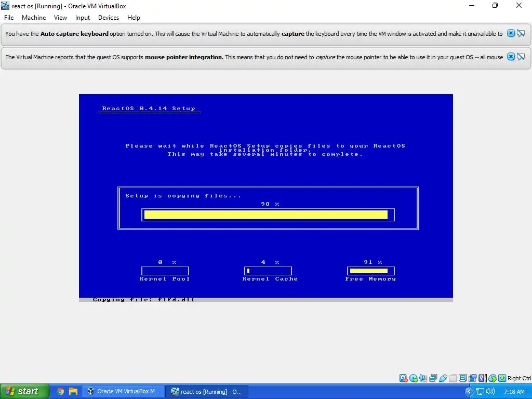Open file explorer from quick launch

pos(73,391)
